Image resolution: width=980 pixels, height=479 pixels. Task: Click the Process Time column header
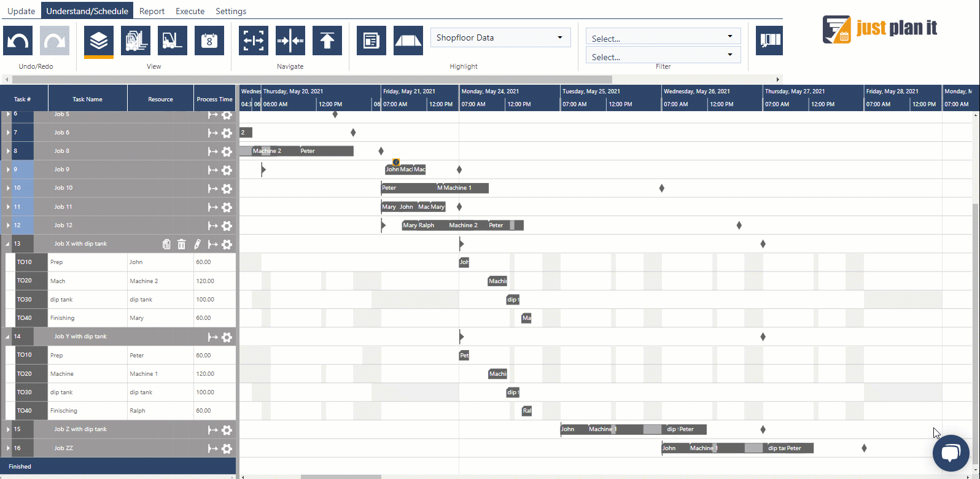coord(214,99)
